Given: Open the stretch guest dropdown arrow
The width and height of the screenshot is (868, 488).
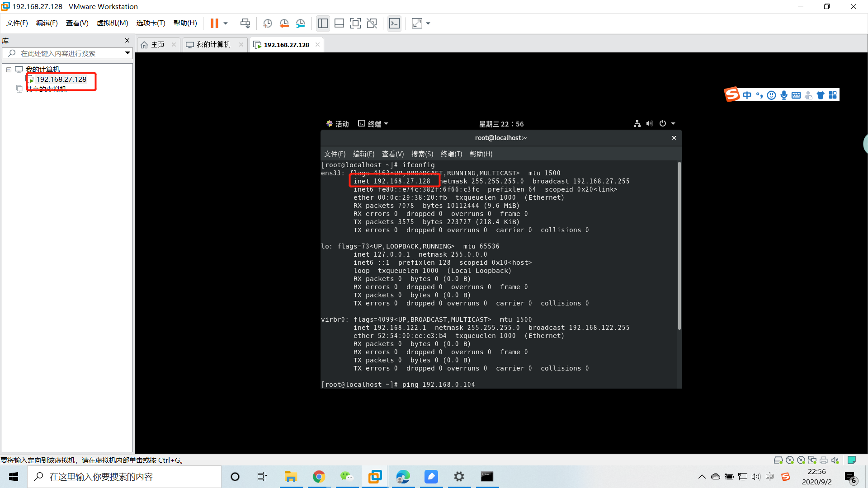Looking at the screenshot, I should point(428,23).
